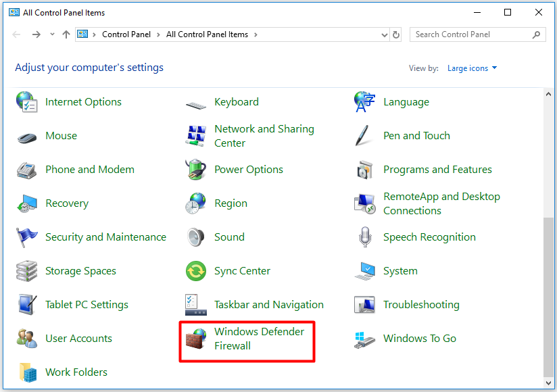
Task: Click the All Control Panel Items breadcrumb
Action: (207, 34)
